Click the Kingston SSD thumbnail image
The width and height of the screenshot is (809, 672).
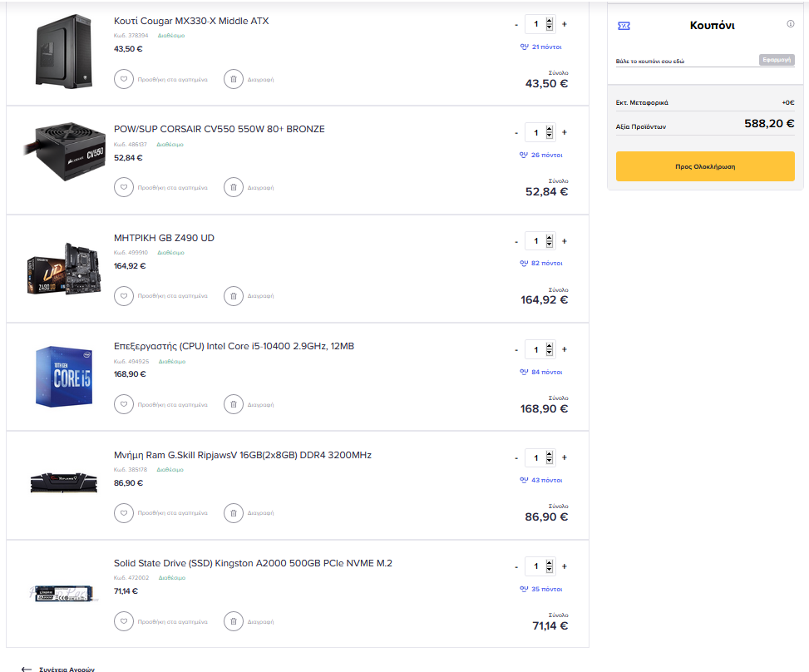coord(63,594)
